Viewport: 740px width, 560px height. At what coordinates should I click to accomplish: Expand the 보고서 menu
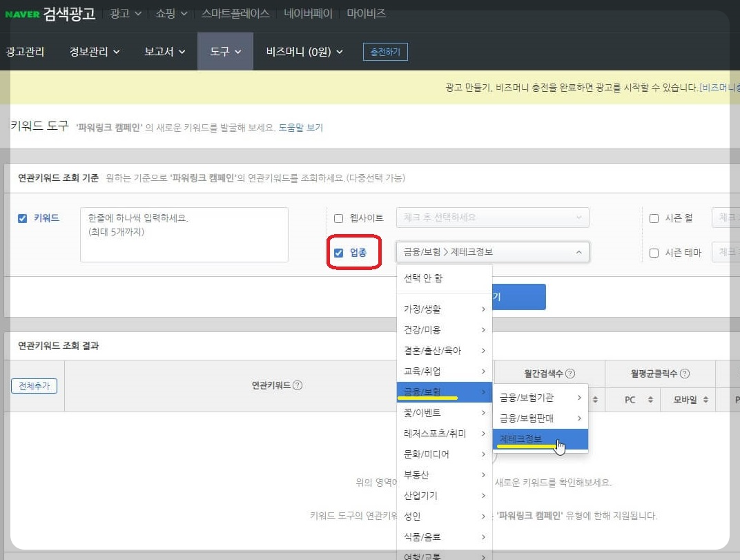(x=165, y=52)
